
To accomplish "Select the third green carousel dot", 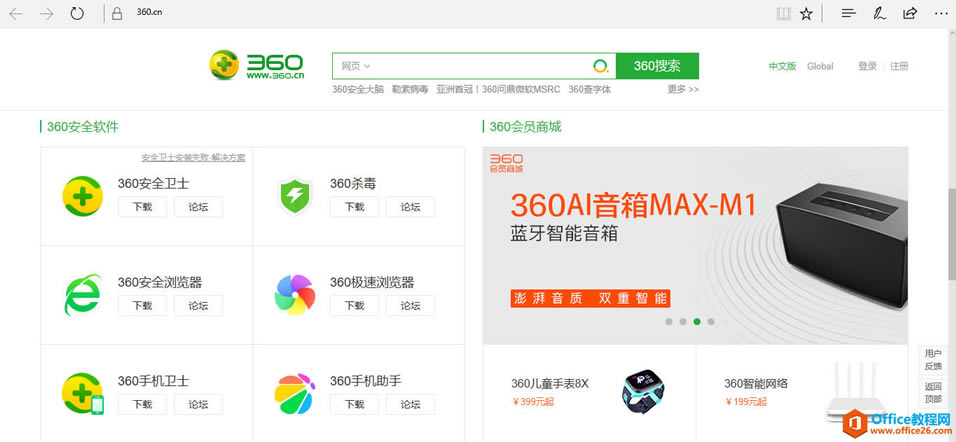I will pos(697,322).
